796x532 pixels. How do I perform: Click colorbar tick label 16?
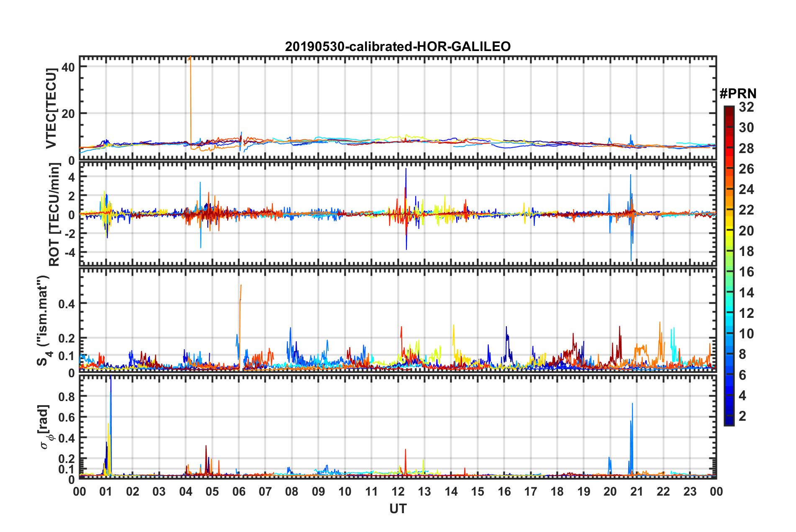point(746,272)
